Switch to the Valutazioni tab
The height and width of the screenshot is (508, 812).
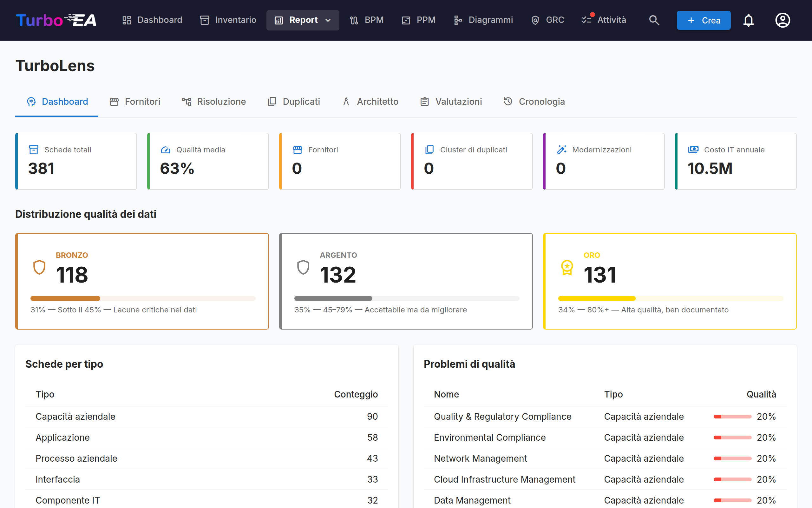click(451, 102)
